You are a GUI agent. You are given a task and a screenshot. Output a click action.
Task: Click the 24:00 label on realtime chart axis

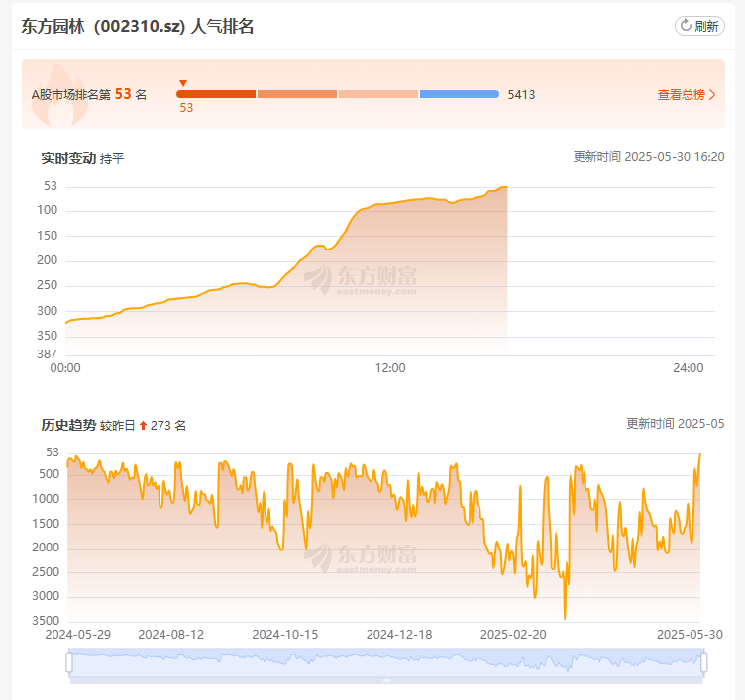click(688, 368)
